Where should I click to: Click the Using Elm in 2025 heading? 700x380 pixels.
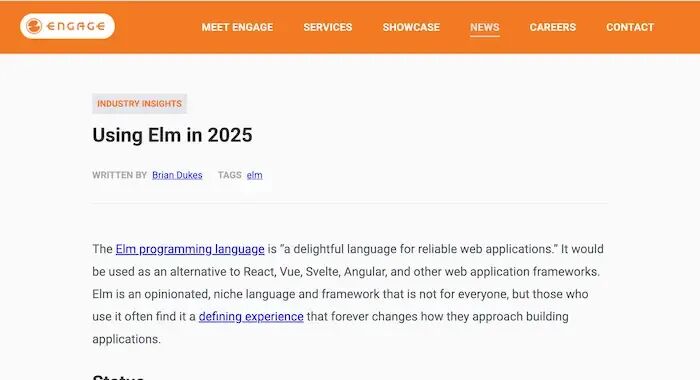(x=172, y=135)
